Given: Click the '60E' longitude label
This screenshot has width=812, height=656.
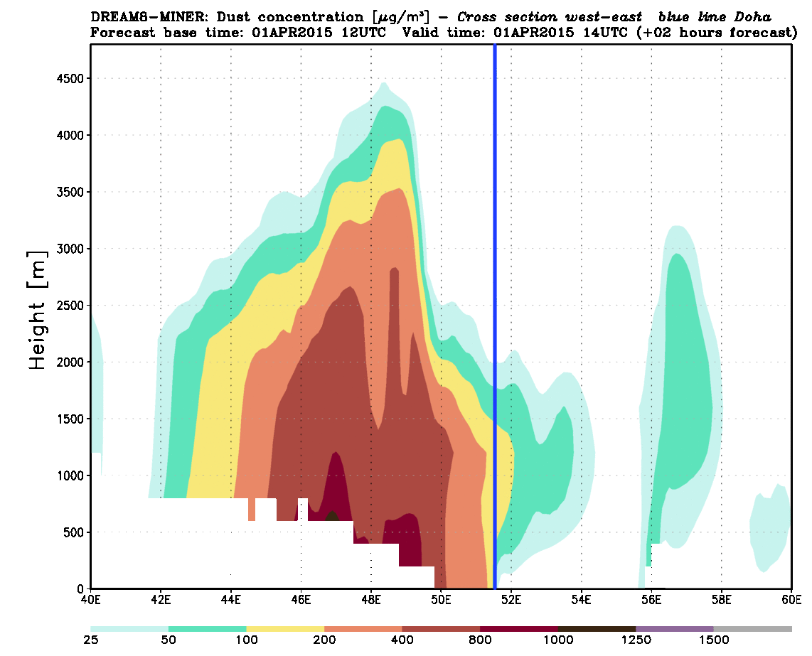Looking at the screenshot, I should tap(791, 600).
